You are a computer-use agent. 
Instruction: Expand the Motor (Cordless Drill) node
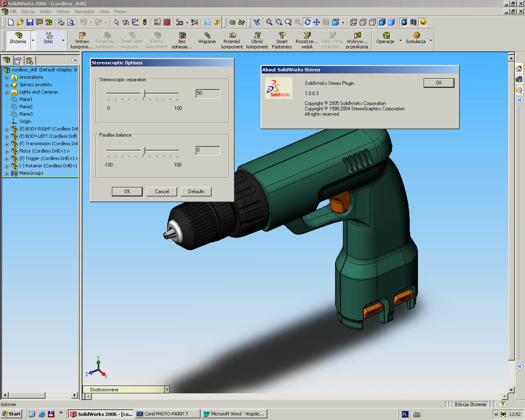pyautogui.click(x=7, y=151)
